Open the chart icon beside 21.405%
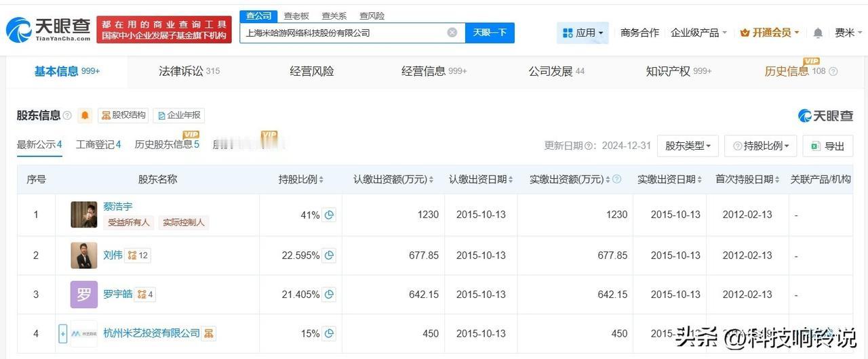This screenshot has height=359, width=868. pos(329,295)
